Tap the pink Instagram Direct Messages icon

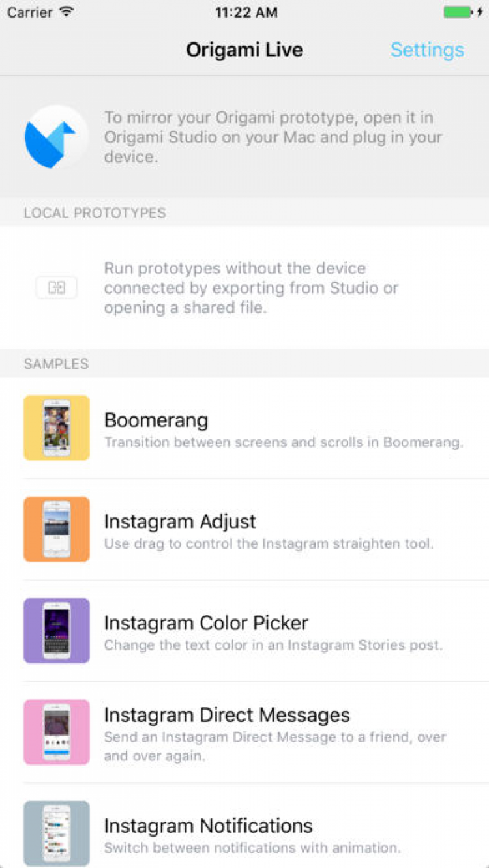(57, 732)
